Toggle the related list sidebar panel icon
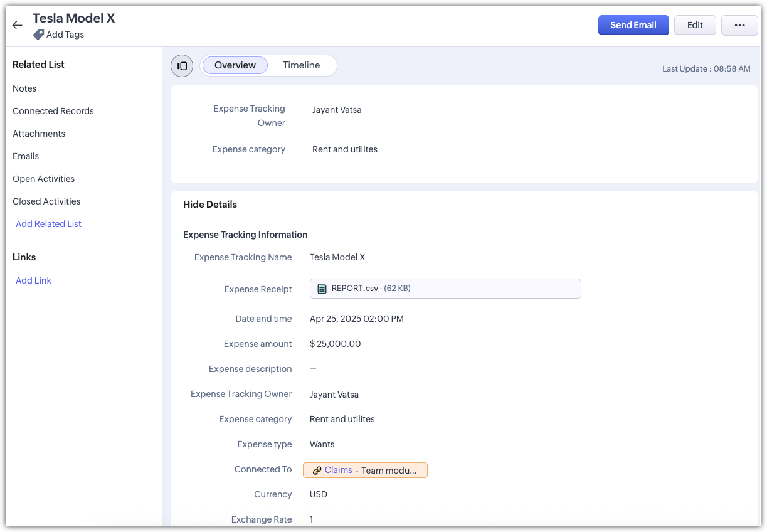This screenshot has height=532, width=767. click(182, 66)
